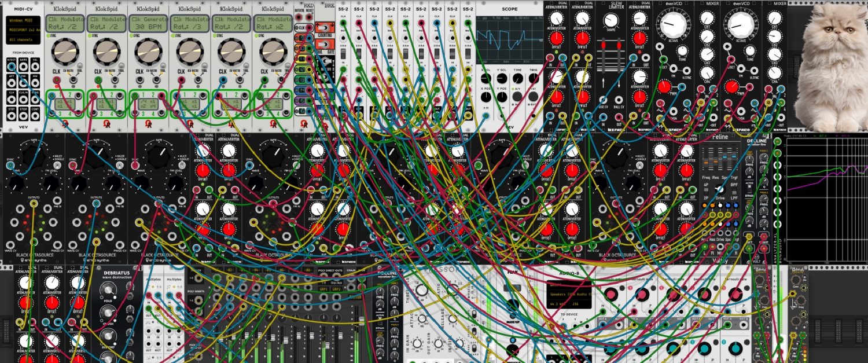Click the Scope waveform display
This screenshot has height=363, width=868.
click(x=509, y=40)
